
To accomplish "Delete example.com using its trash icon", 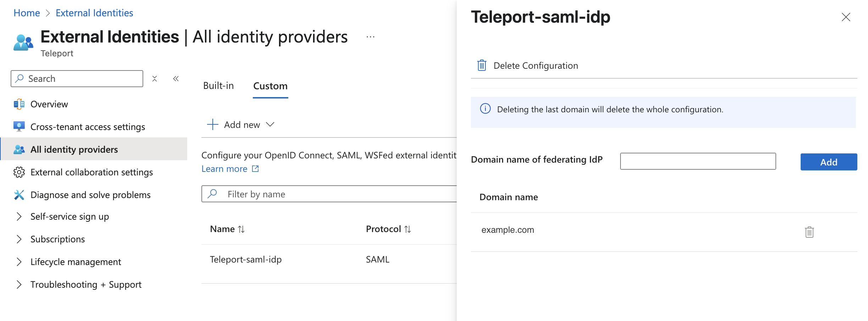I will [x=809, y=232].
